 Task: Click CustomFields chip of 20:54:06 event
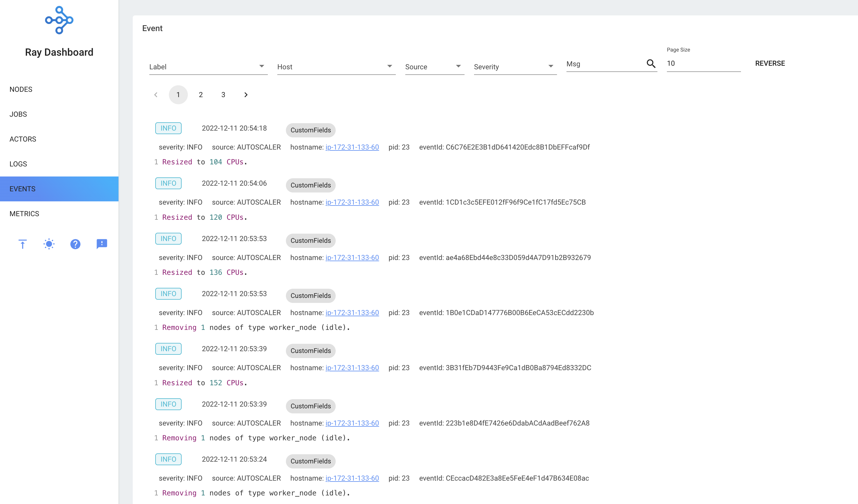310,185
